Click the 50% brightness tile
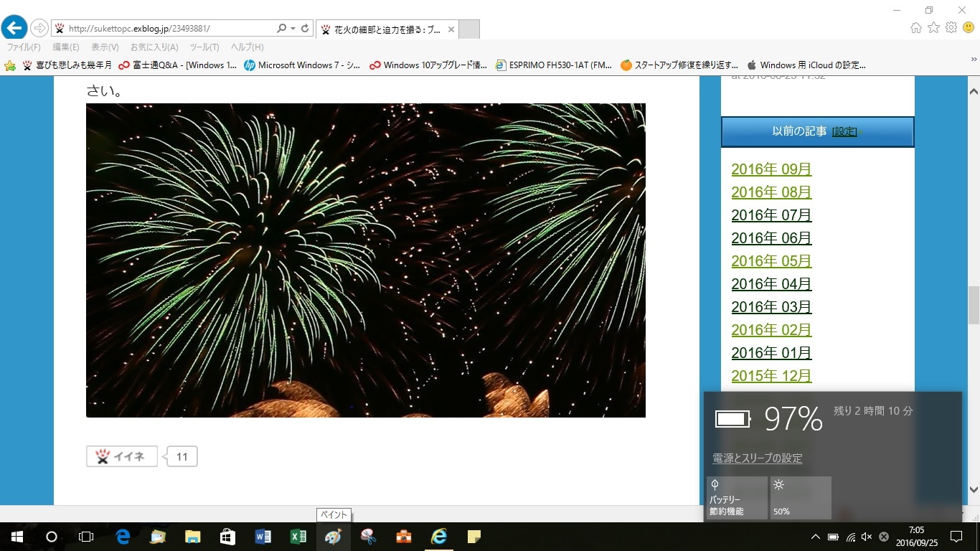980x551 pixels. 801,498
